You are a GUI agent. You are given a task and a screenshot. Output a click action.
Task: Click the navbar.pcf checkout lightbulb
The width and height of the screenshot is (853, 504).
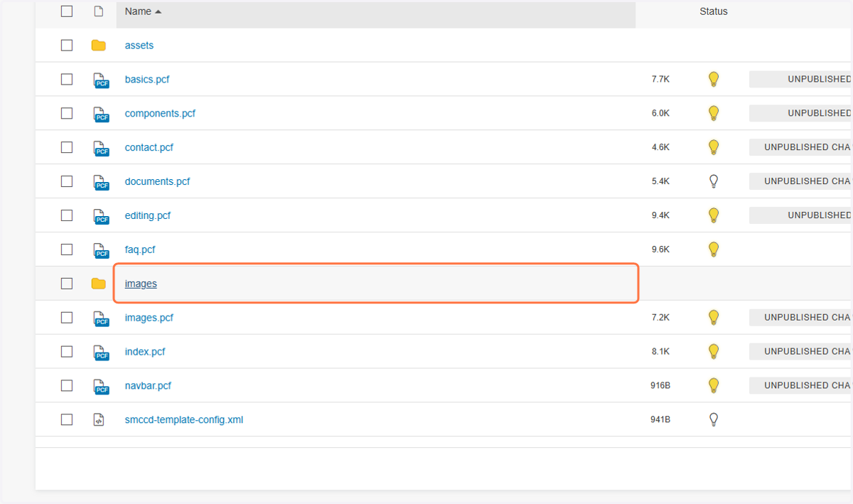pyautogui.click(x=714, y=385)
